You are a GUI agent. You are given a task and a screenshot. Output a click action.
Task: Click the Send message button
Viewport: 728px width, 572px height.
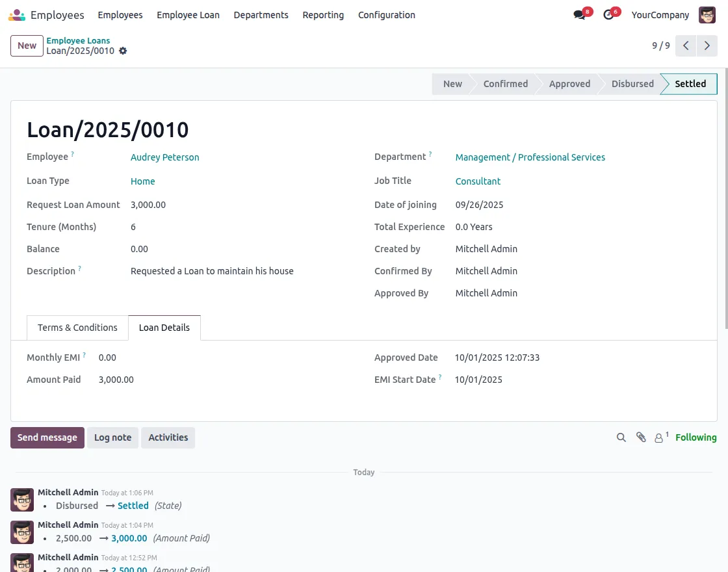47,437
